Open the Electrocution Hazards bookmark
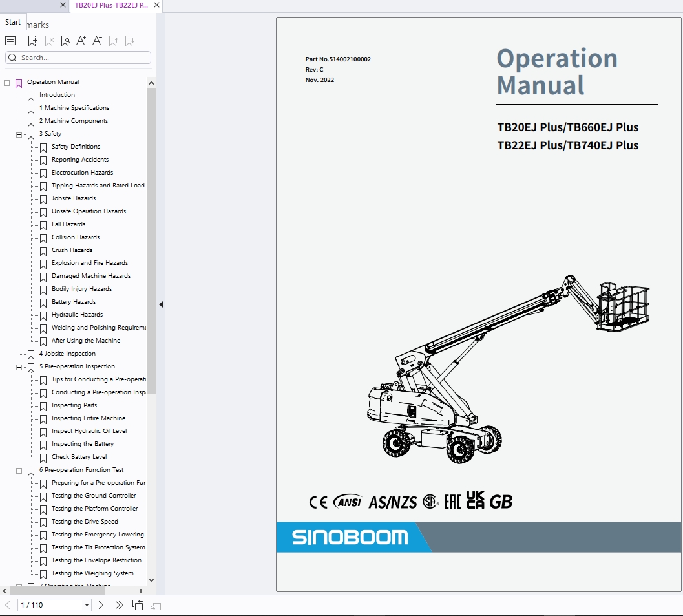This screenshot has height=616, width=683. 82,173
